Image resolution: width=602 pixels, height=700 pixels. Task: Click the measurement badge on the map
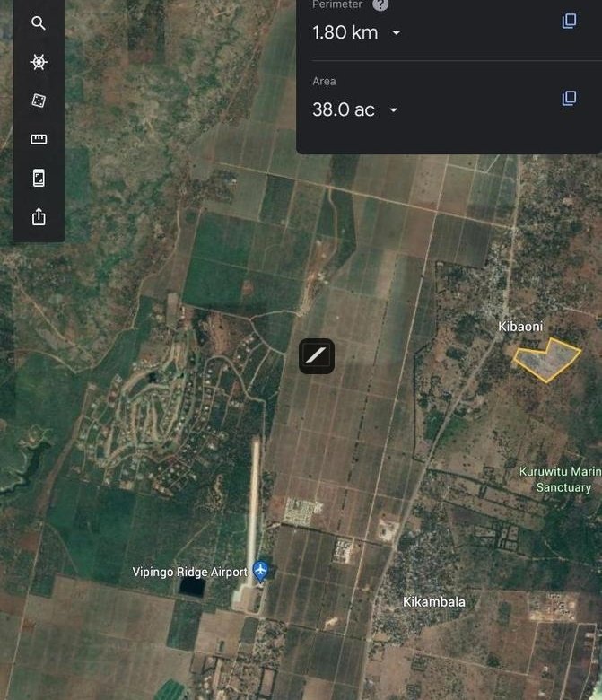click(317, 356)
